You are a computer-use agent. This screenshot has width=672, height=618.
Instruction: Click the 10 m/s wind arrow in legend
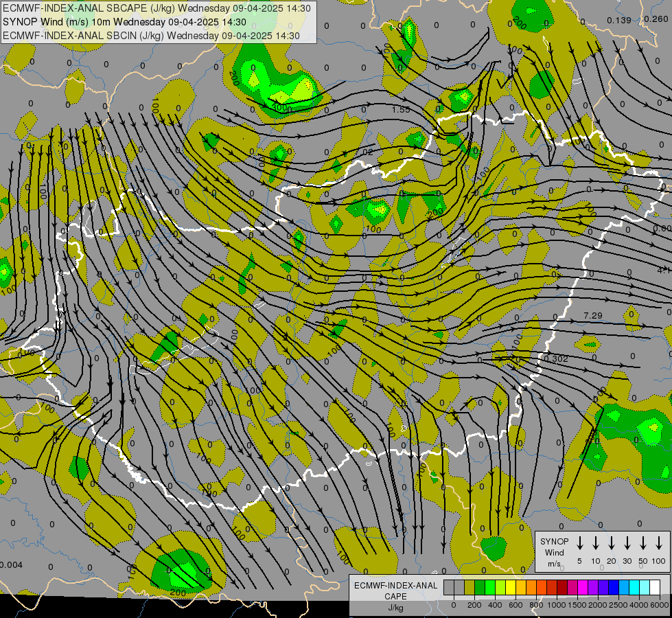[x=596, y=542]
